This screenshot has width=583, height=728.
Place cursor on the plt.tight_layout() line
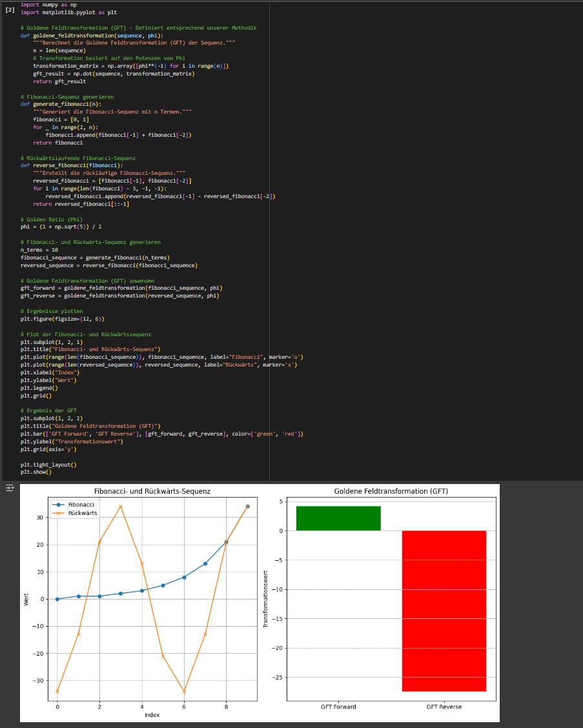click(48, 465)
